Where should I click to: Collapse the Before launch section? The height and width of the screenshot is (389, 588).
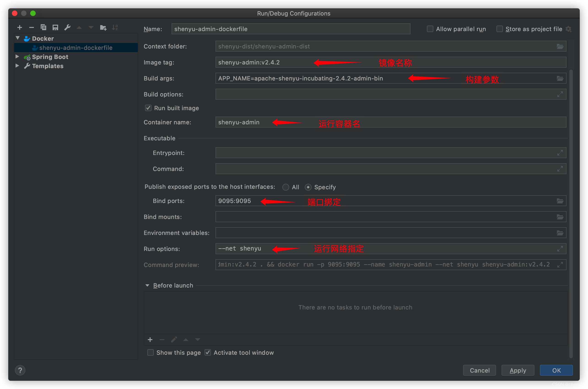(x=147, y=285)
